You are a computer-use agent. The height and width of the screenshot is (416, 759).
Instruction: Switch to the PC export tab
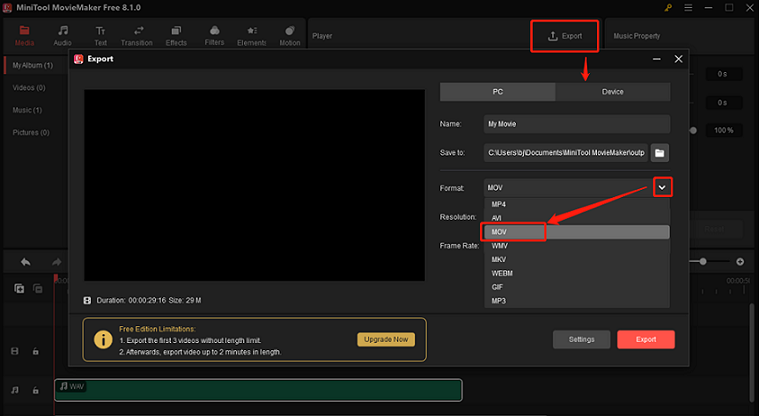pos(497,92)
